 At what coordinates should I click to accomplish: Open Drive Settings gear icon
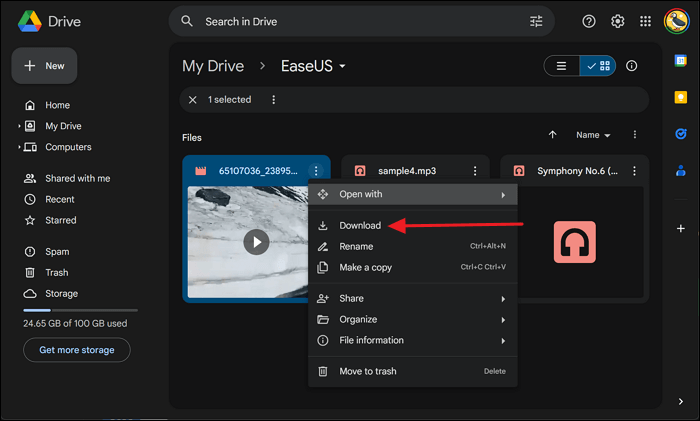[617, 21]
